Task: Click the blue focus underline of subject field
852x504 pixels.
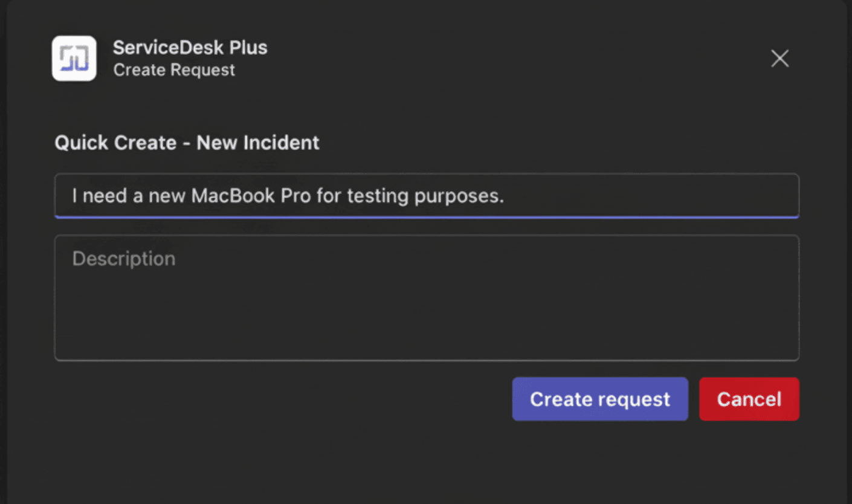Action: (x=426, y=216)
